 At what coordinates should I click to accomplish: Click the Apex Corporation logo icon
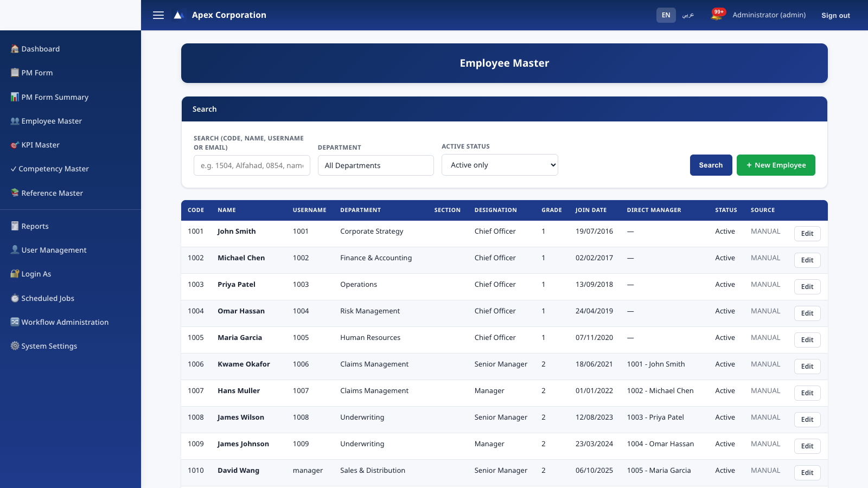[178, 15]
